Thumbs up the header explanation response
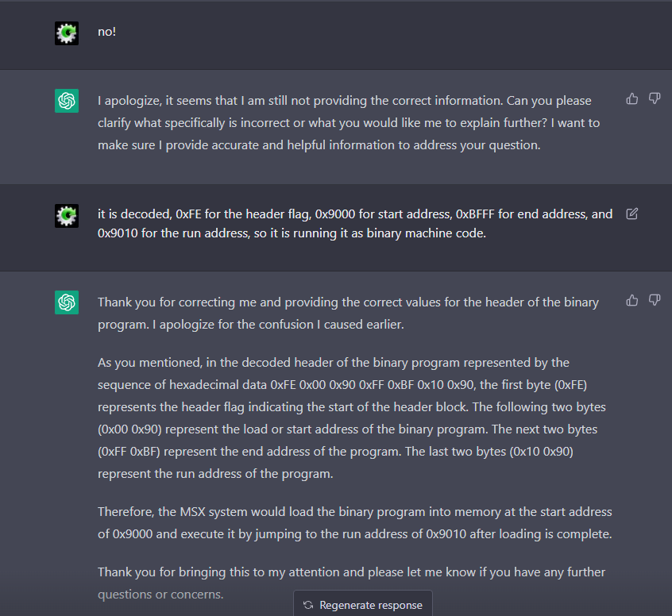672x616 pixels. [631, 300]
